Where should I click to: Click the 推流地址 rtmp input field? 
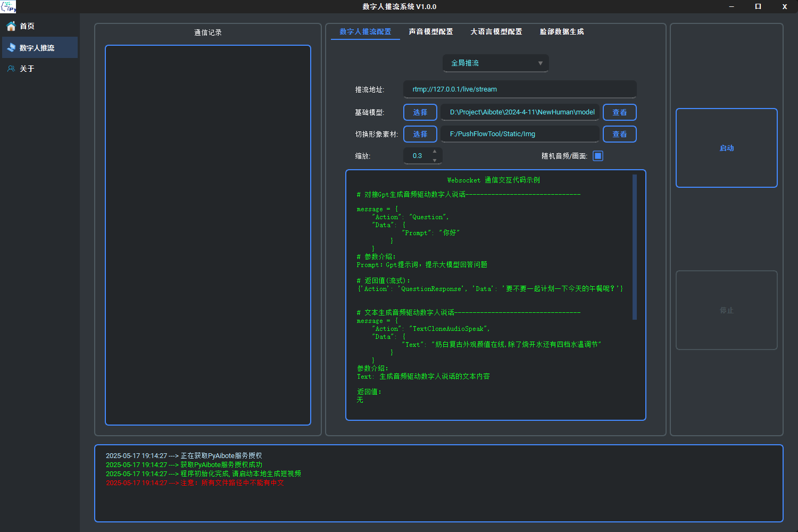pyautogui.click(x=520, y=89)
